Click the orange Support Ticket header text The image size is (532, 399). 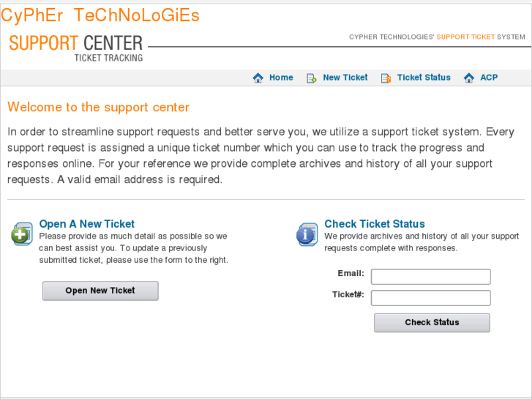(465, 37)
